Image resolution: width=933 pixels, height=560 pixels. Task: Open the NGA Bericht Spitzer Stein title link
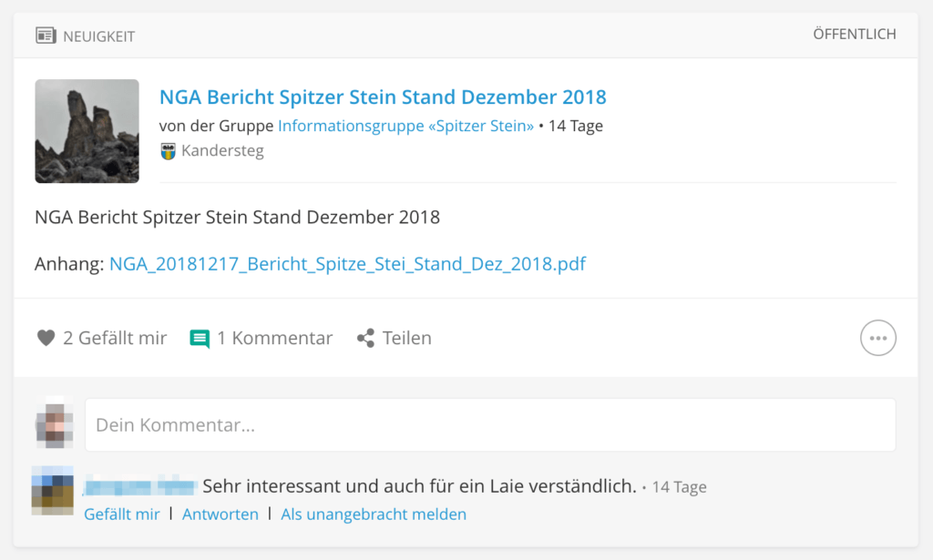pyautogui.click(x=383, y=97)
